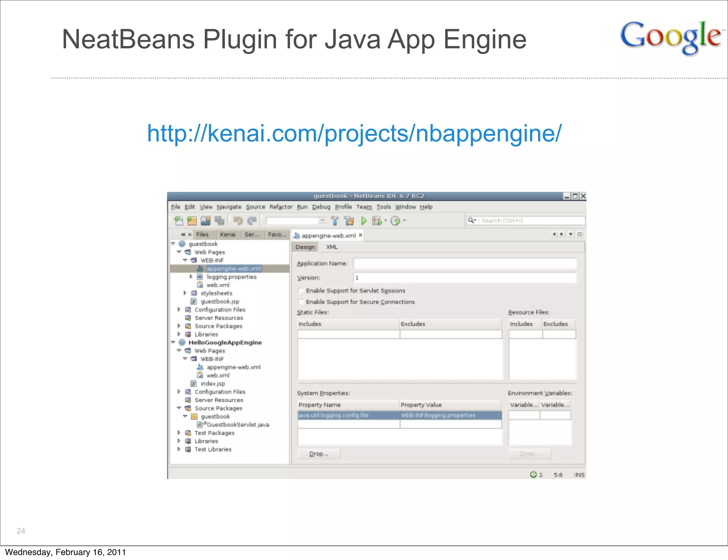Click the editor scroll-left arrow icon
This screenshot has height=560, width=728.
[554, 234]
